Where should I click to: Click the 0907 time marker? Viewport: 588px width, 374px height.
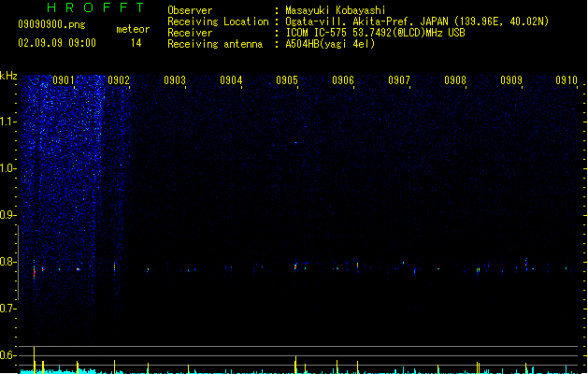pyautogui.click(x=399, y=80)
